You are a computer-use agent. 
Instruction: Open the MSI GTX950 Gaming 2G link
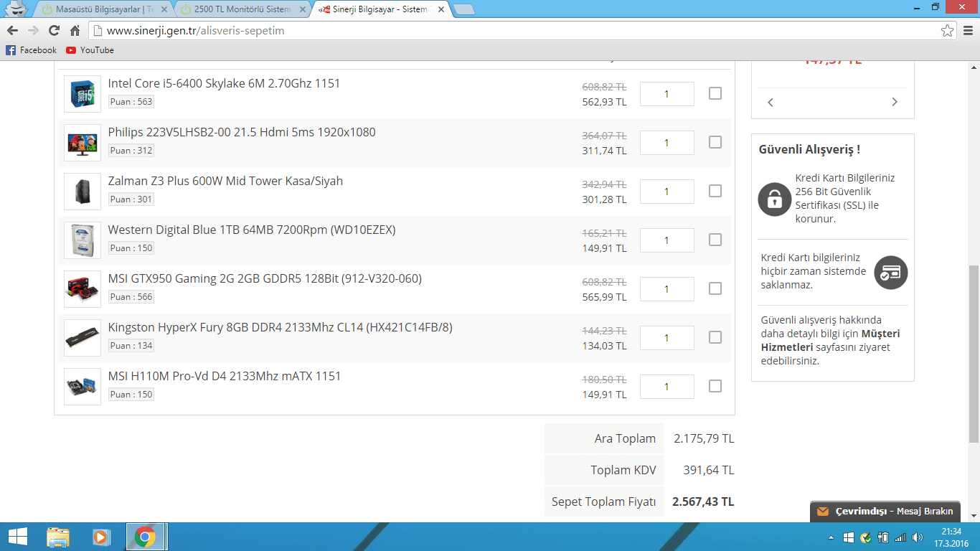coord(265,278)
